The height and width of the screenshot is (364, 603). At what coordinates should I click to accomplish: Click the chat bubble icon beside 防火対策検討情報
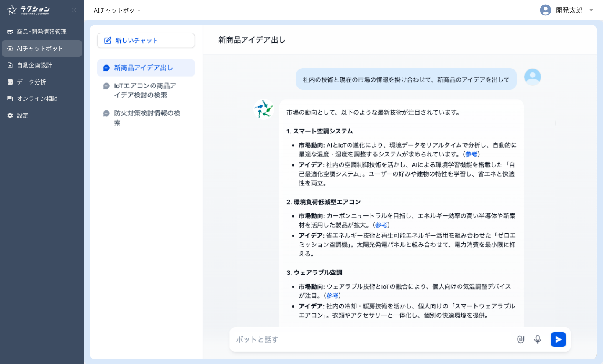coord(106,113)
